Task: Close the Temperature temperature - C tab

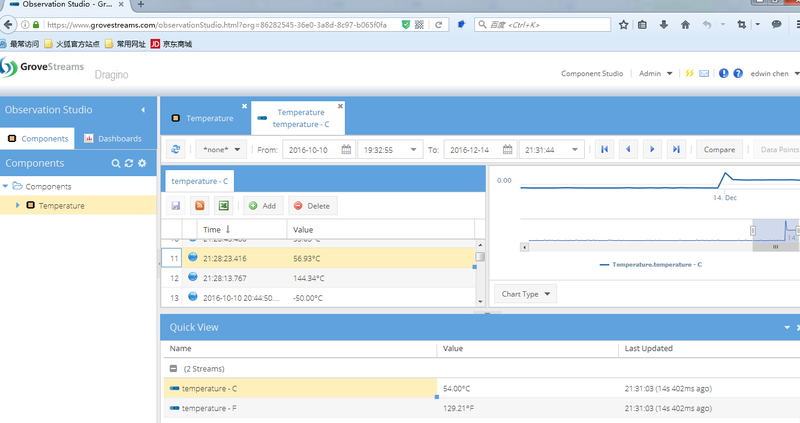Action: click(340, 106)
